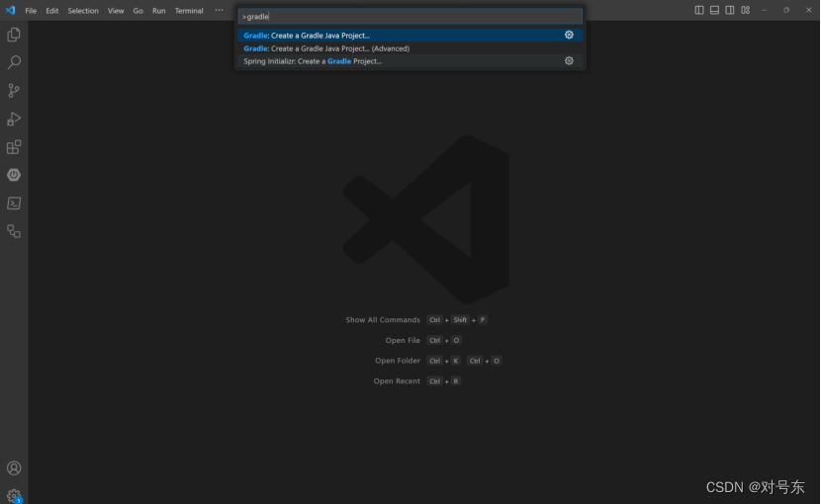This screenshot has height=504, width=821.
Task: Open the Spring Boot Dashboard icon
Action: [x=14, y=175]
